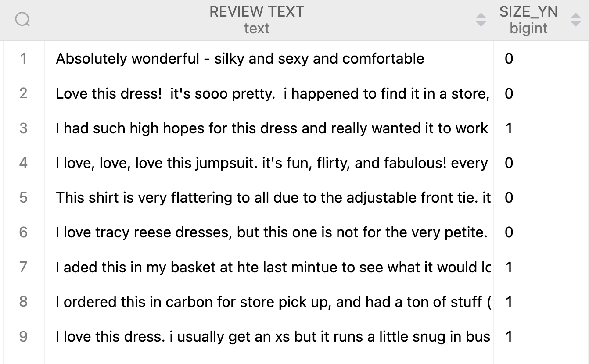Click the 'I had such high hopes' review cell

point(269,128)
